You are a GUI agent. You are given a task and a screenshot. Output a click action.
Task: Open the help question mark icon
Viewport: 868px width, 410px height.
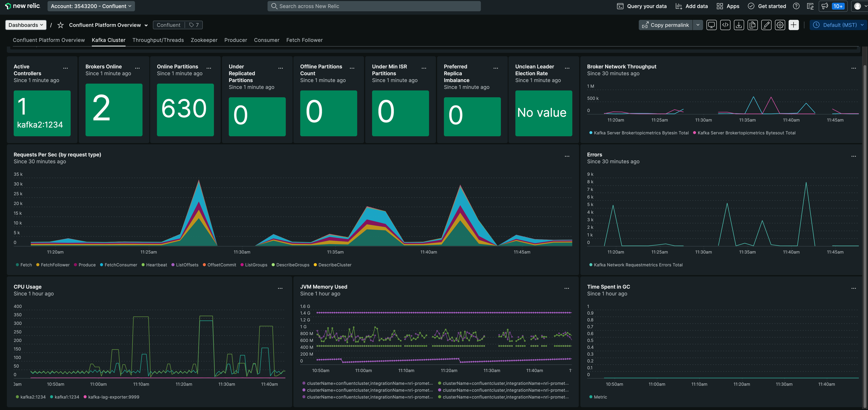(796, 6)
